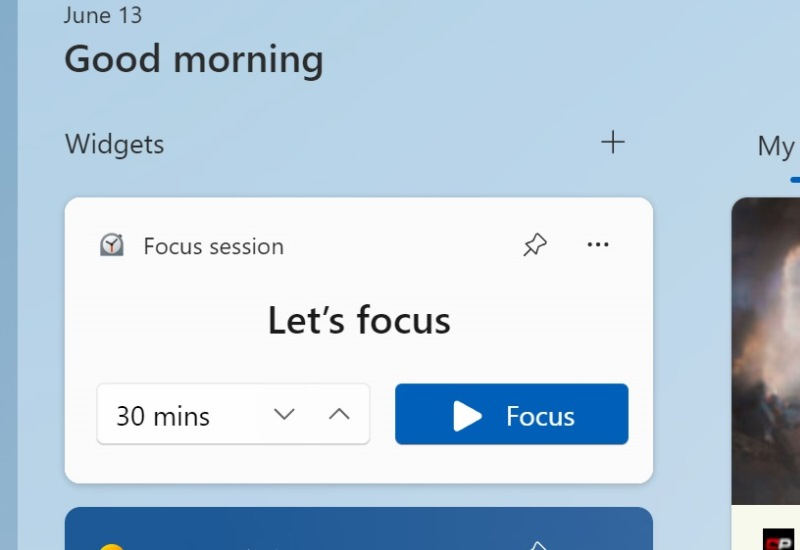
Task: Click the Focus session widget title
Action: (213, 246)
